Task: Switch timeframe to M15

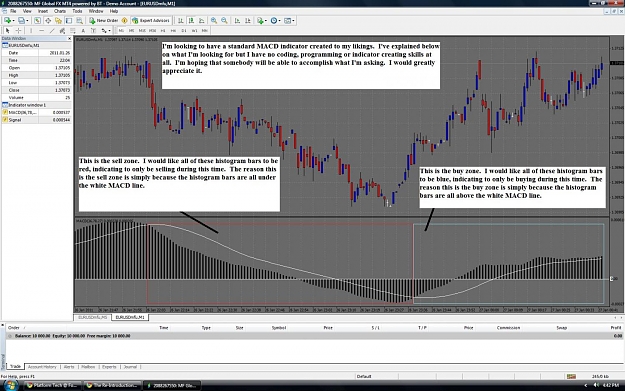Action: (x=142, y=30)
